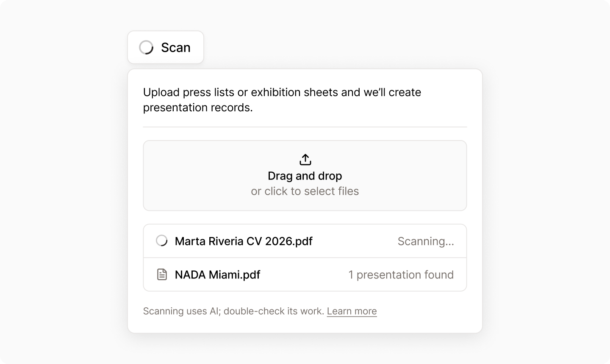Click the words 'presentation records.' in description
Viewport: 610px width, 364px height.
(x=198, y=108)
